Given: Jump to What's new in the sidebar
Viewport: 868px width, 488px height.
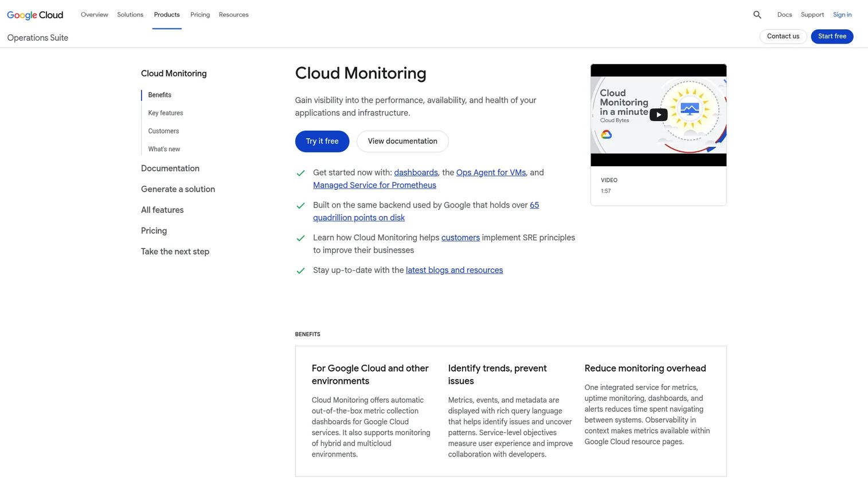Looking at the screenshot, I should tap(164, 149).
